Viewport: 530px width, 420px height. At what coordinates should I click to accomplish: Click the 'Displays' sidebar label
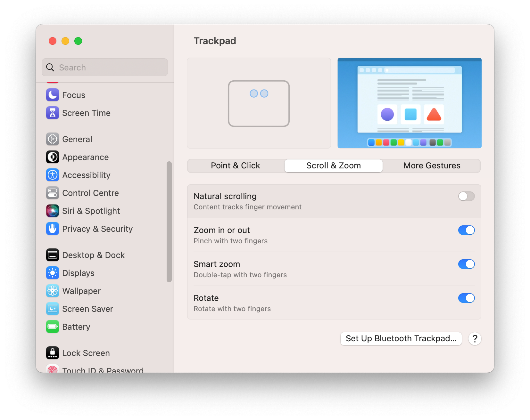(78, 273)
